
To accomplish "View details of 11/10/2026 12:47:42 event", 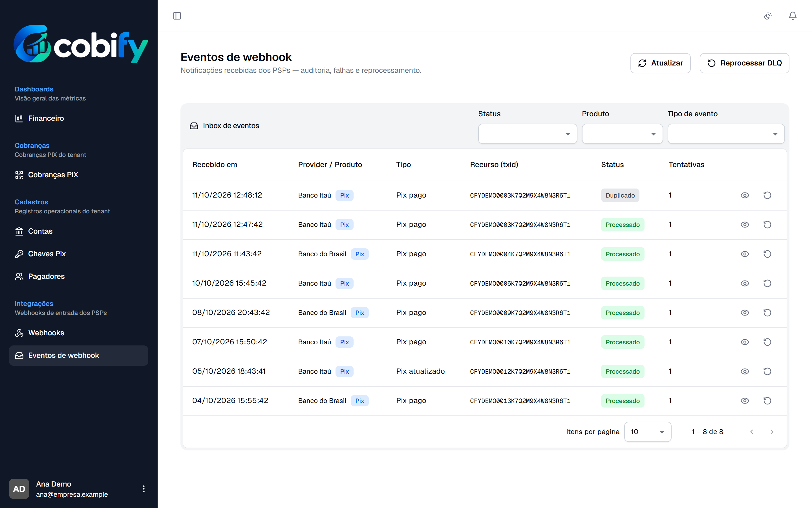I will click(745, 224).
